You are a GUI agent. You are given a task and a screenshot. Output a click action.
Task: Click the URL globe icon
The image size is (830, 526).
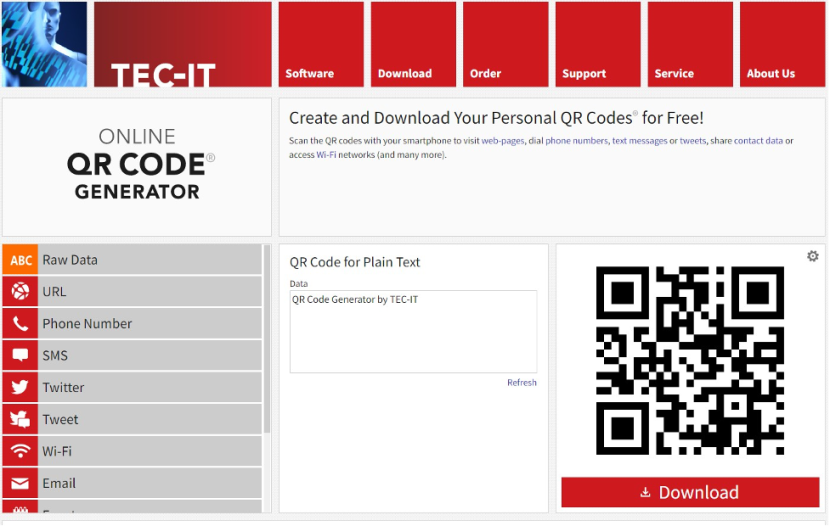click(20, 292)
